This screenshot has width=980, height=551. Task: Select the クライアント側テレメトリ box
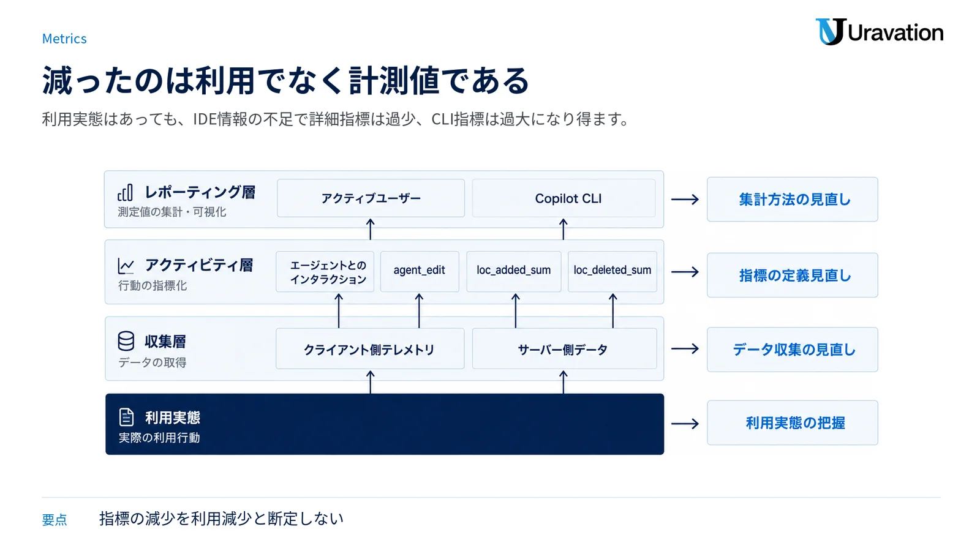[370, 349]
